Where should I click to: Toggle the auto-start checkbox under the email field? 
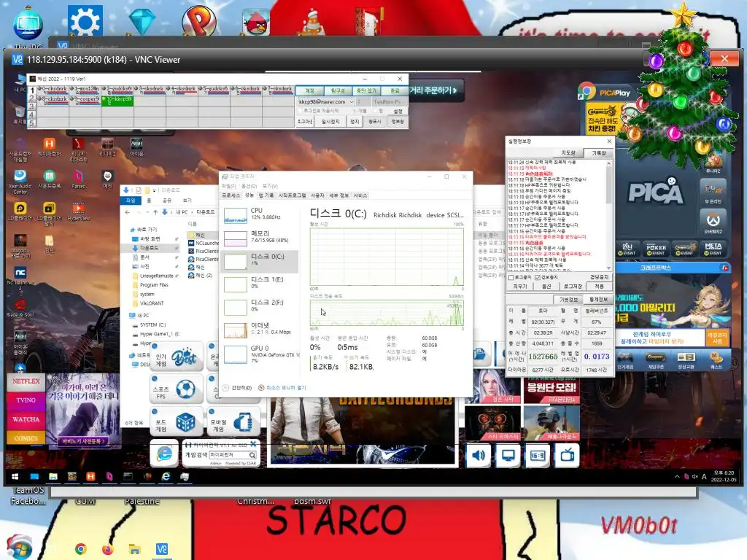tap(300, 111)
